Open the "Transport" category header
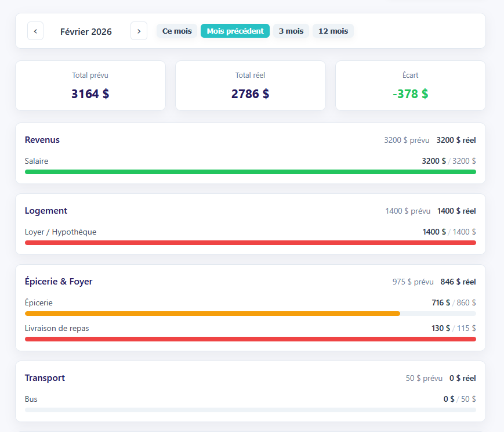This screenshot has width=504, height=432. coord(45,377)
